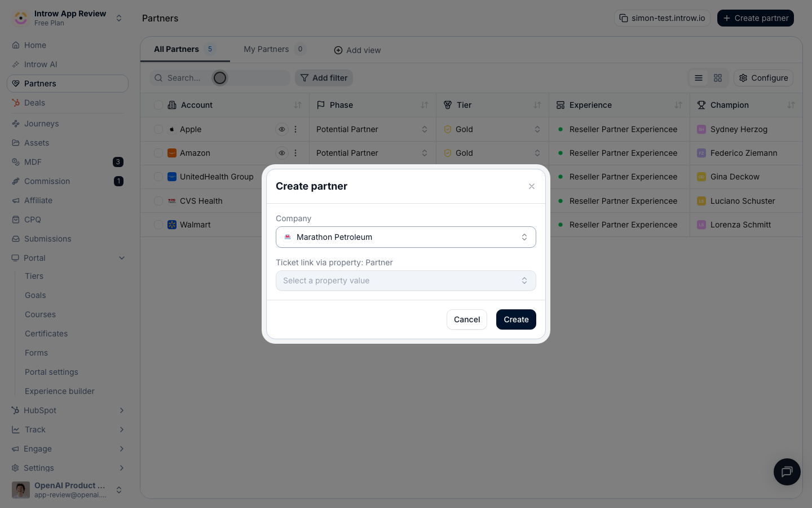Image resolution: width=812 pixels, height=508 pixels.
Task: Open CPQ in sidebar
Action: (x=68, y=220)
